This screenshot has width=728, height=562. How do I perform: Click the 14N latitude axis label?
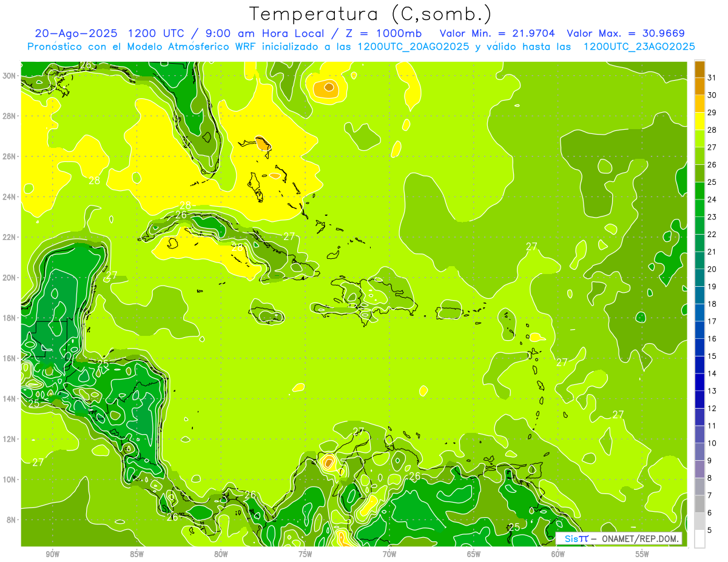tap(10, 398)
